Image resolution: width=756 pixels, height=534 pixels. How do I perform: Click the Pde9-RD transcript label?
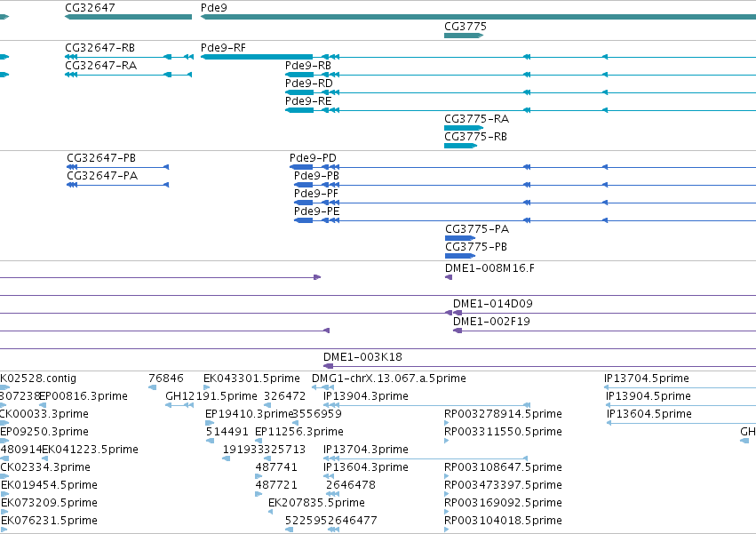click(308, 84)
